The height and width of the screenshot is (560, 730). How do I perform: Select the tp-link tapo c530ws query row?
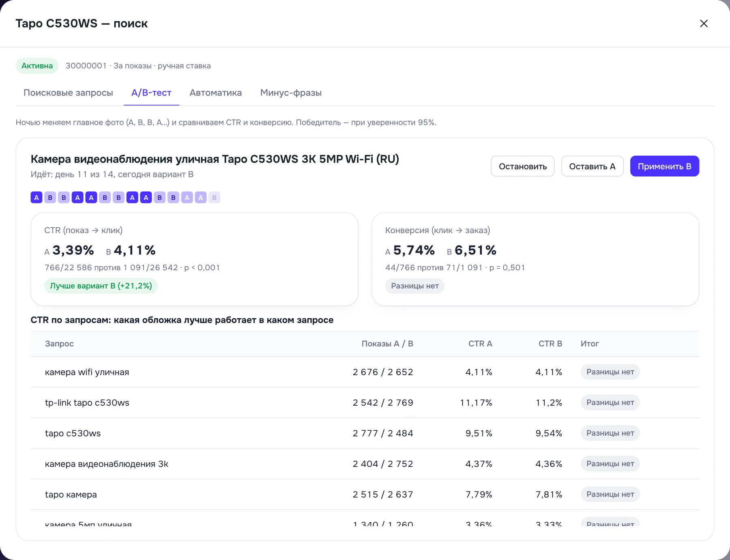365,402
